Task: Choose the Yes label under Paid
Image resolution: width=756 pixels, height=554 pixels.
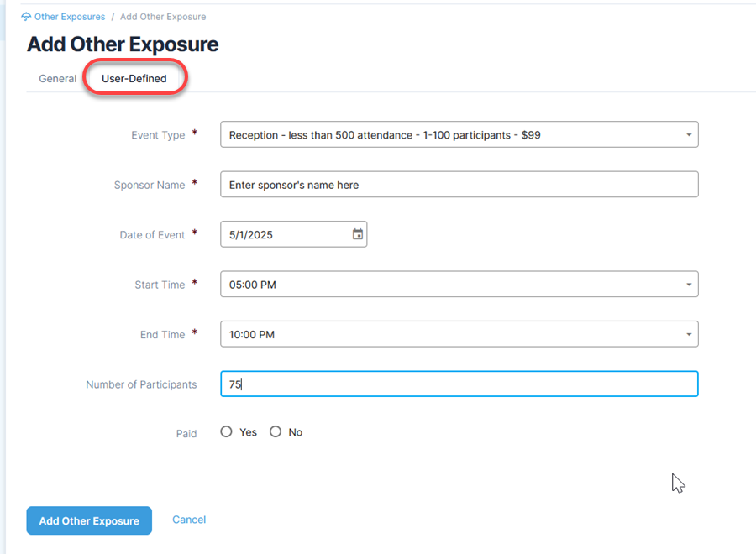Action: (248, 432)
